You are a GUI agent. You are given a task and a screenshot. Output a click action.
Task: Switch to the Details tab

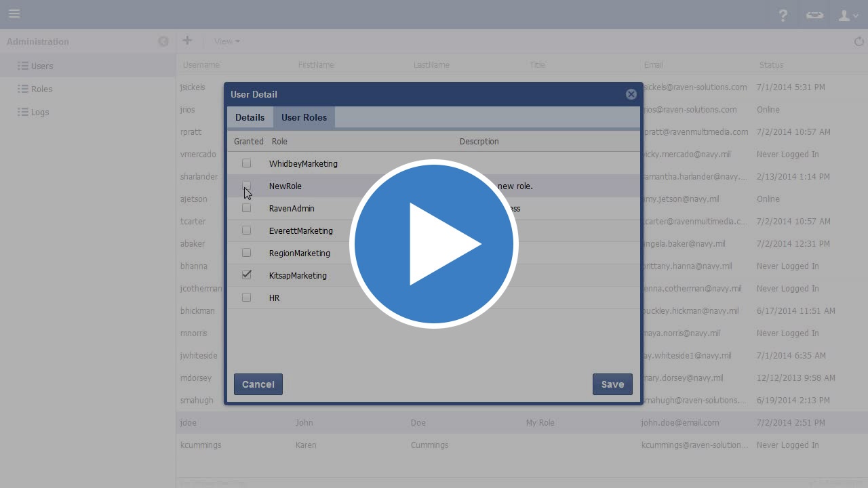point(250,117)
